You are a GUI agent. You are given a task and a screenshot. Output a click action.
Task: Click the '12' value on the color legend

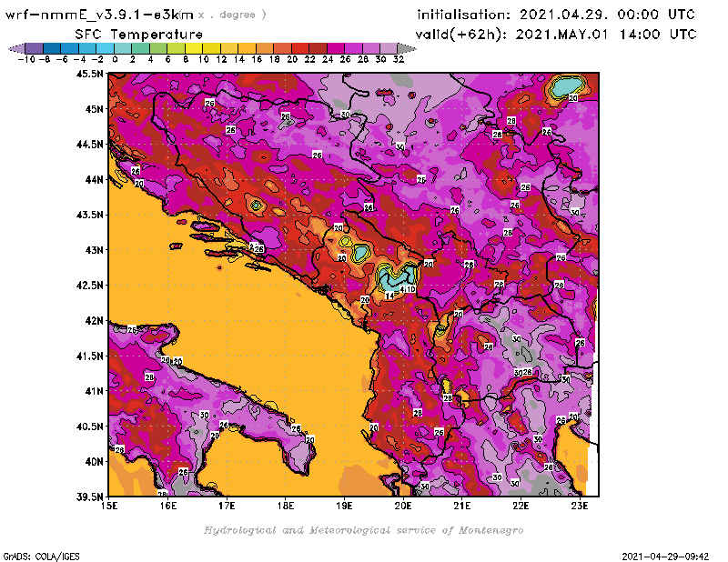coord(221,60)
